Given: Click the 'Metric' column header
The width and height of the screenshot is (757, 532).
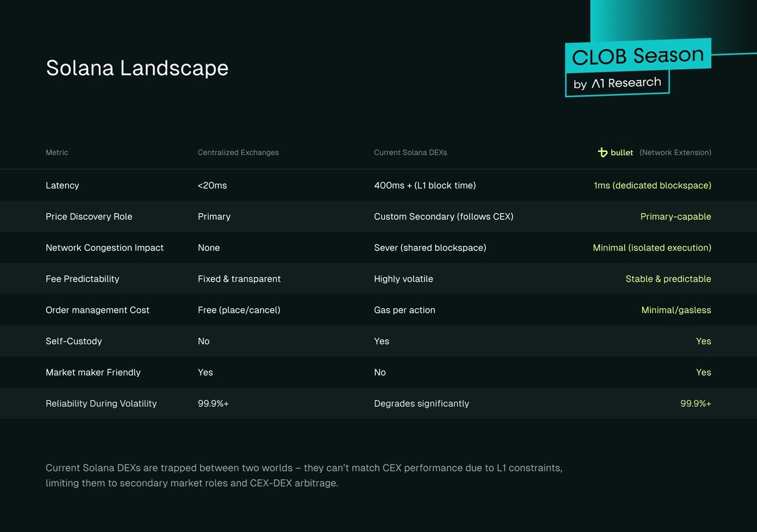Looking at the screenshot, I should click(57, 153).
